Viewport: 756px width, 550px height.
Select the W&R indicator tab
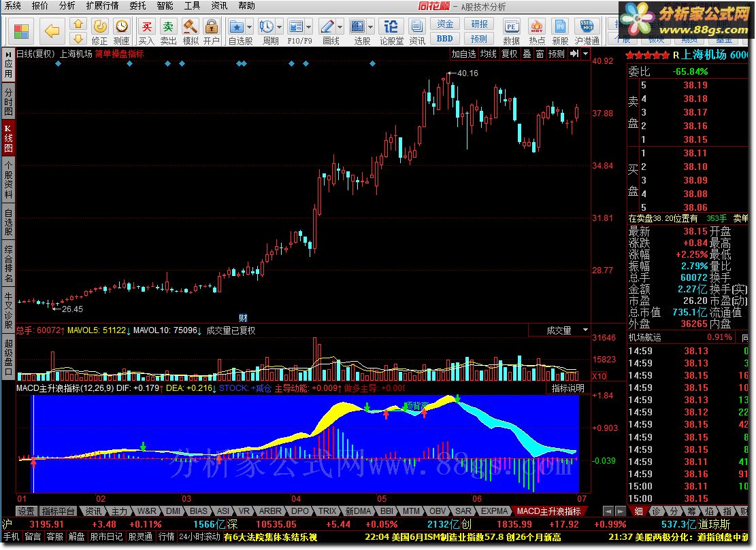tap(146, 511)
